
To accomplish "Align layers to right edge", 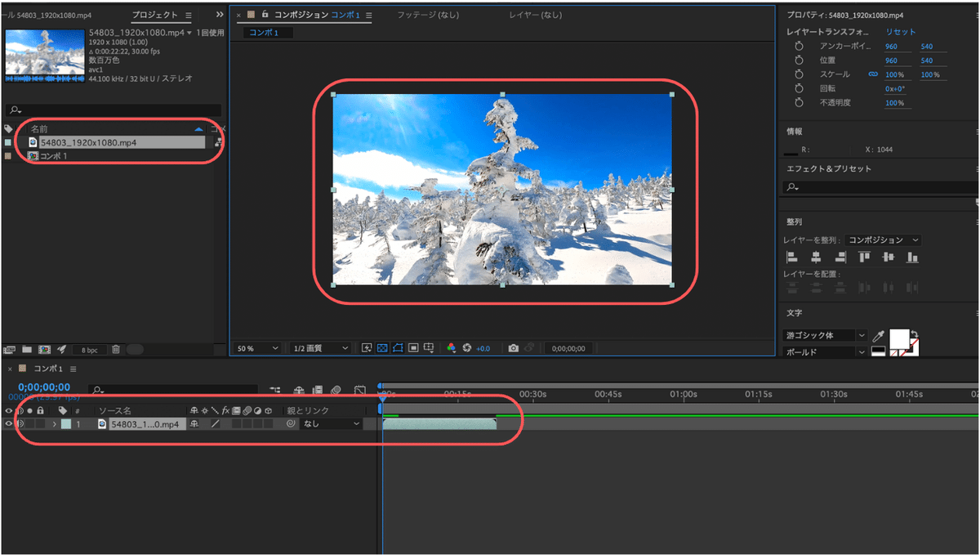I will coord(840,257).
